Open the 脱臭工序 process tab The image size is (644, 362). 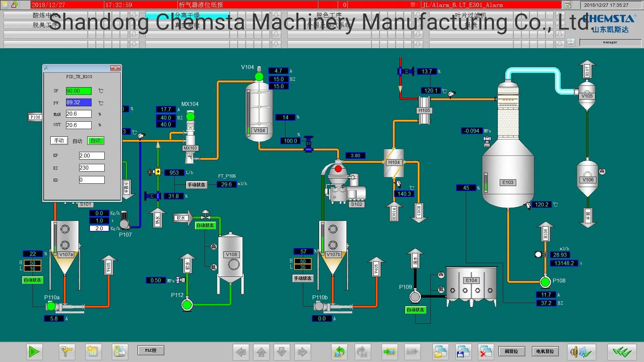point(45,25)
